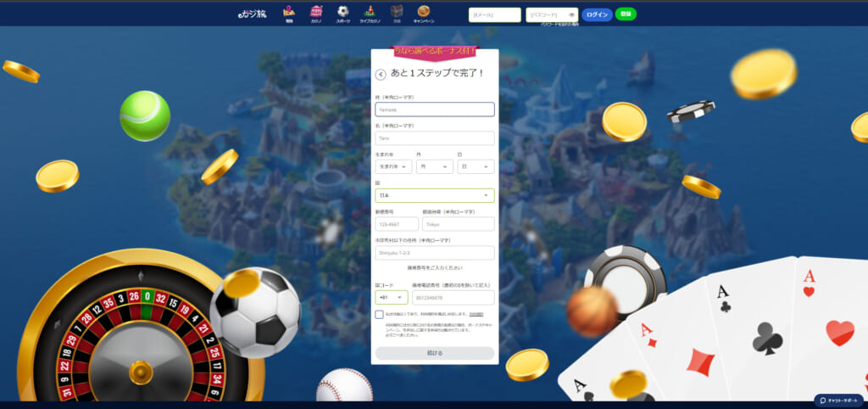The width and height of the screenshot is (868, 409).
Task: Click the forgot password link
Action: point(559,25)
